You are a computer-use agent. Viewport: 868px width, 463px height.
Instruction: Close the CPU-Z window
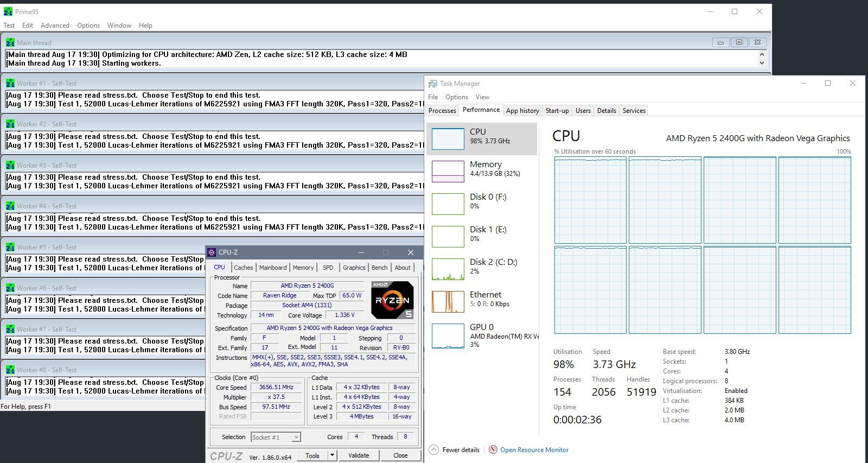[411, 252]
